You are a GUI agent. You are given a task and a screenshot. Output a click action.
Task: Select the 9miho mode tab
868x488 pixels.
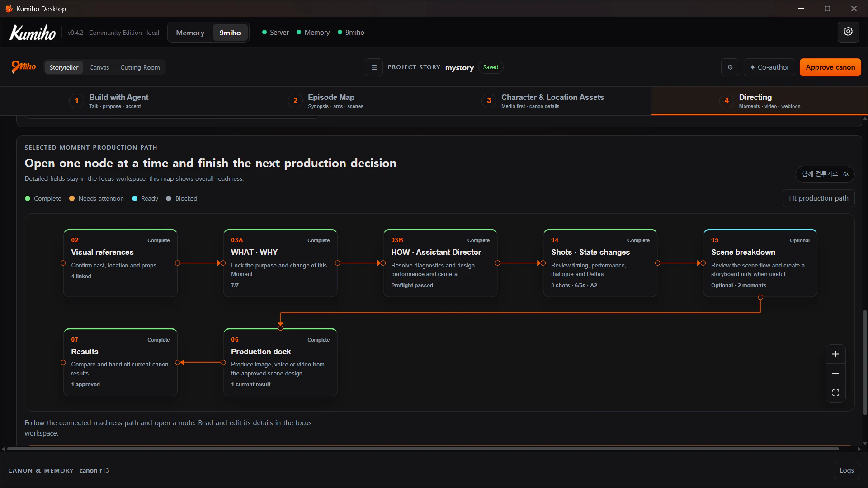coord(230,33)
